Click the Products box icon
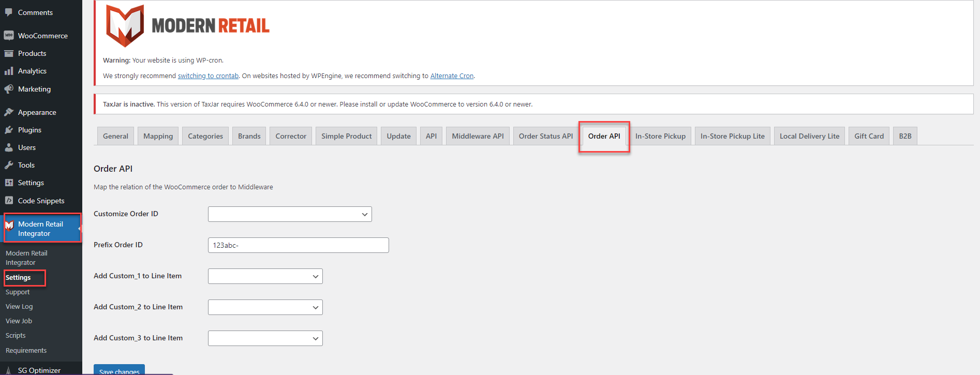The height and width of the screenshot is (375, 980). [x=9, y=53]
